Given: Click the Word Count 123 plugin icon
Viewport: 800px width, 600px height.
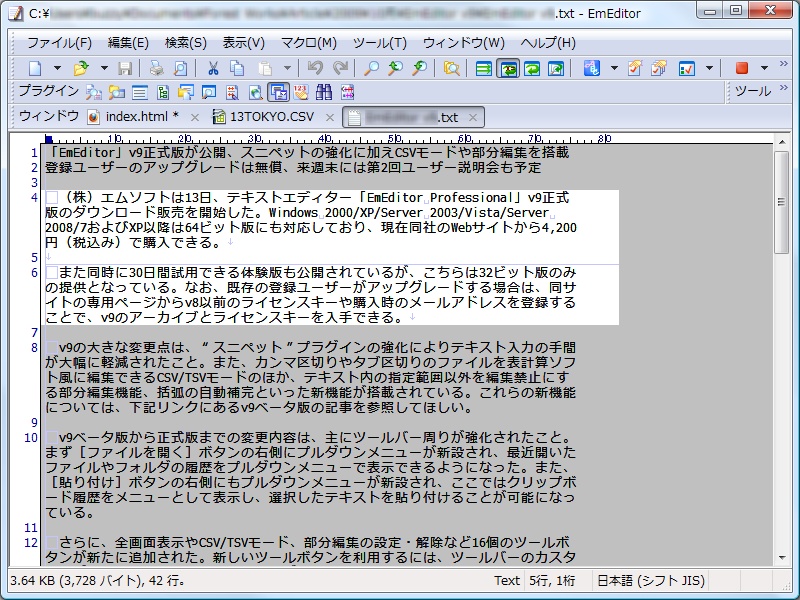Looking at the screenshot, I should point(301,92).
